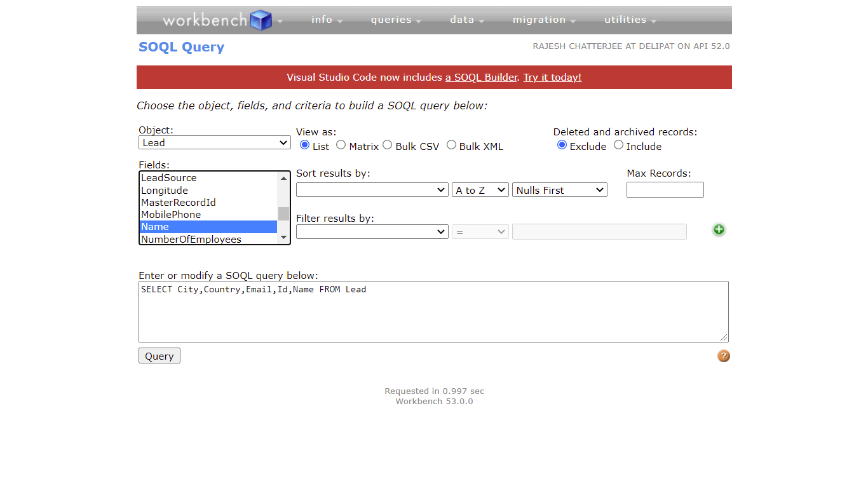The image size is (868, 488).
Task: Select MasterRecordId in the Fields list
Action: tap(208, 202)
